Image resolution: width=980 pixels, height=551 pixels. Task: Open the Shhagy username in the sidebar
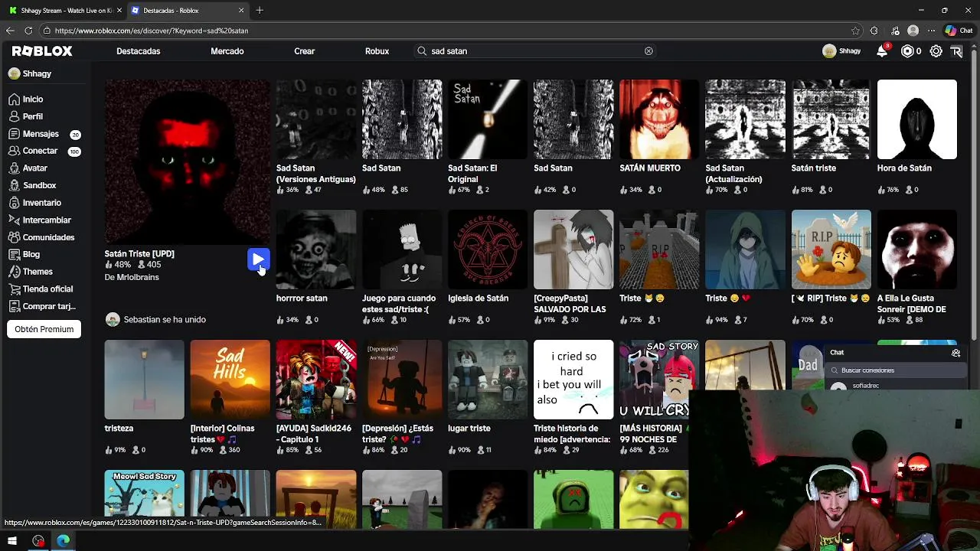pyautogui.click(x=37, y=73)
